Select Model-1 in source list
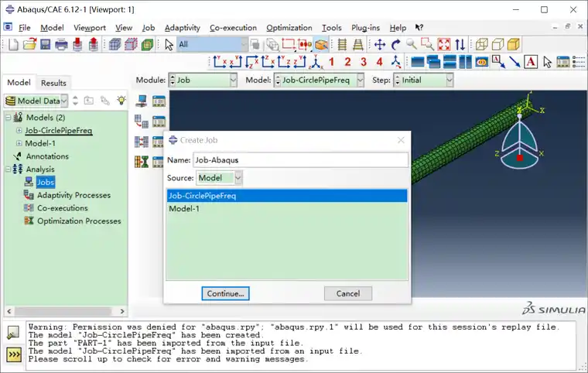Screen dimensions: 588x373 pyautogui.click(x=287, y=209)
